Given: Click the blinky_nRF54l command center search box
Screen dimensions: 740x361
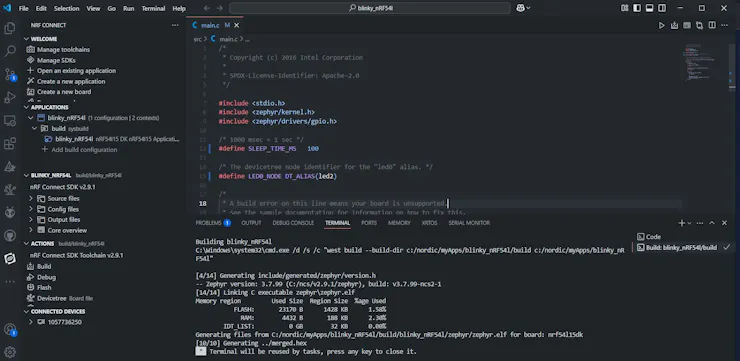Looking at the screenshot, I should click(370, 8).
